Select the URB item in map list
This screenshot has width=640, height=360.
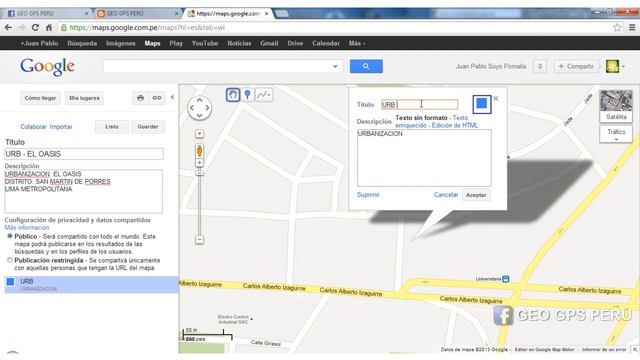91,284
